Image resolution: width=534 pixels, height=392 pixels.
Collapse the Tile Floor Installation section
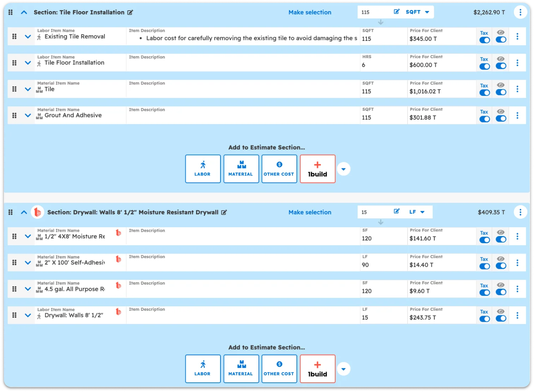click(24, 12)
